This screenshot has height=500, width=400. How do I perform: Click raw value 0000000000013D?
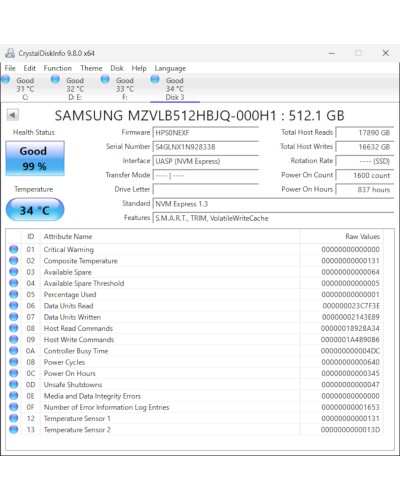(x=350, y=430)
